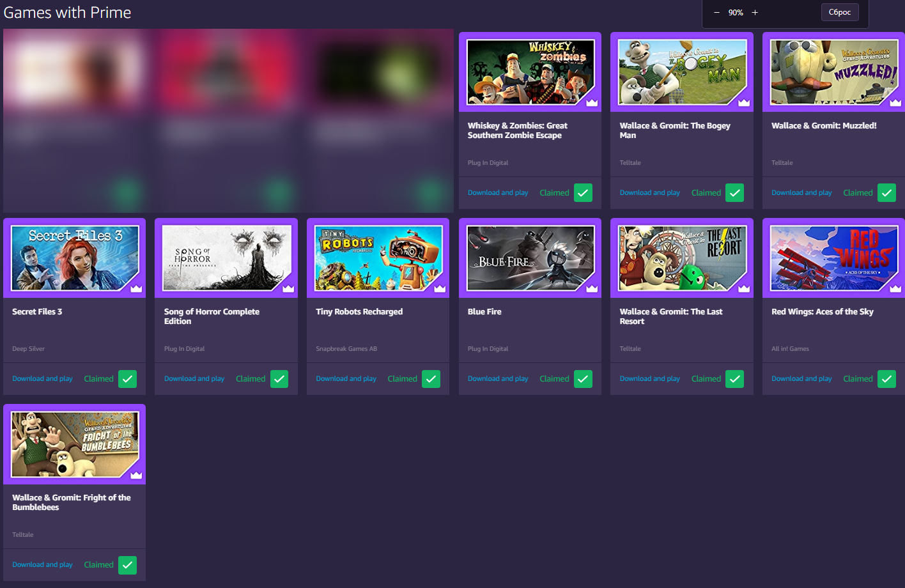
Task: Click green checkmark for Secret Files 3
Action: point(128,379)
